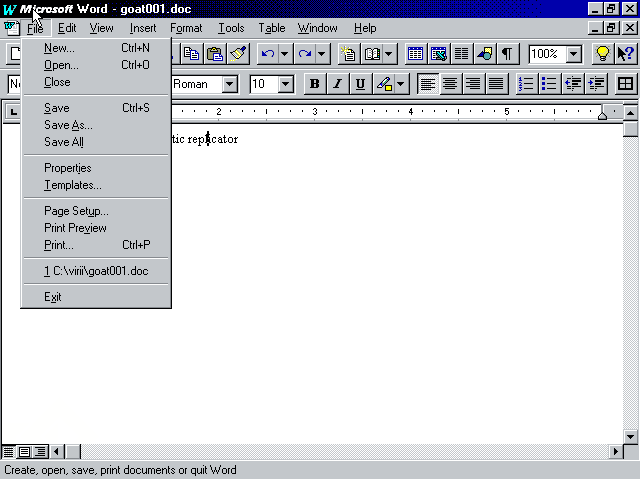
Task: Click the Insert Address book icon
Action: coord(372,54)
